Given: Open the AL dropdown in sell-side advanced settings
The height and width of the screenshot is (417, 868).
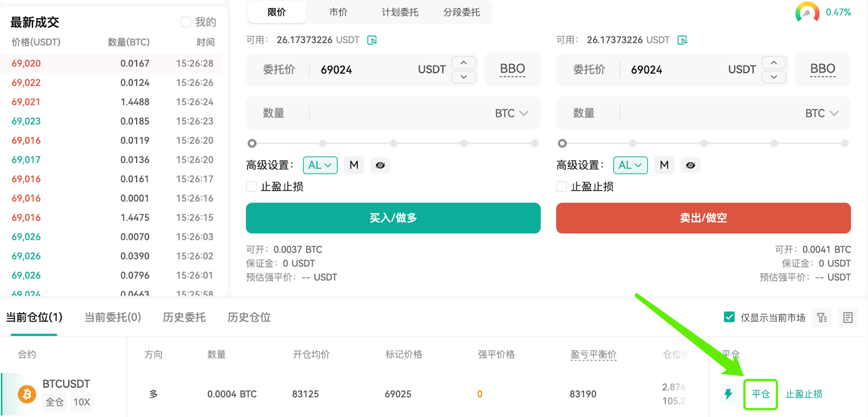Looking at the screenshot, I should tap(630, 165).
